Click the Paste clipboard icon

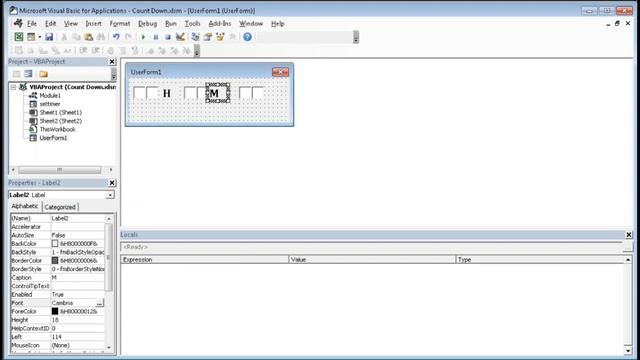click(x=89, y=37)
